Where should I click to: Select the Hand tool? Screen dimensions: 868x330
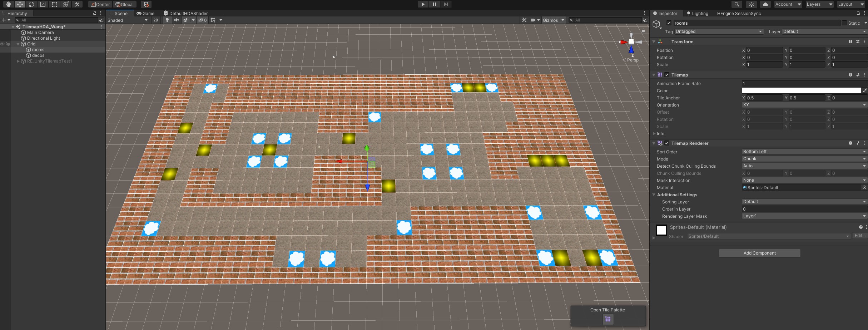pyautogui.click(x=8, y=4)
